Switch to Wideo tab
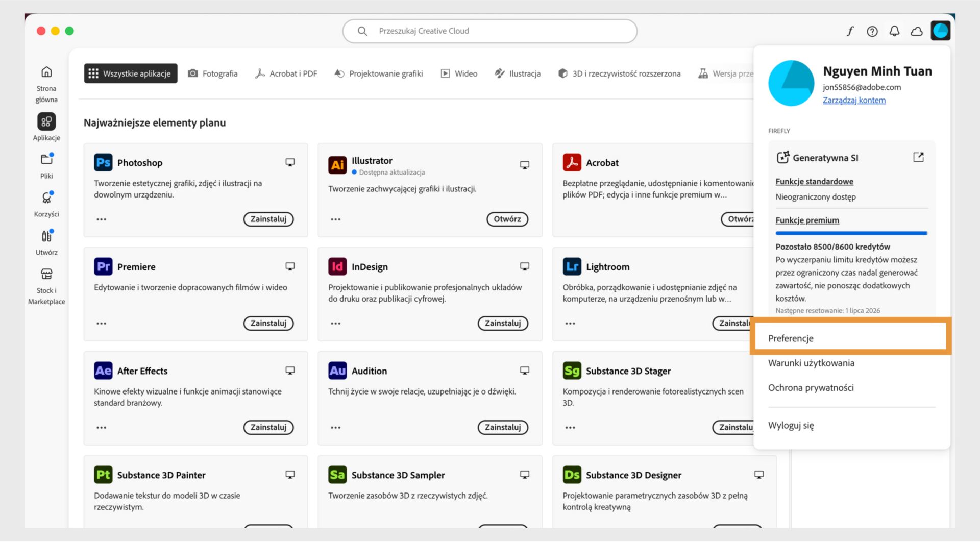 pos(459,73)
